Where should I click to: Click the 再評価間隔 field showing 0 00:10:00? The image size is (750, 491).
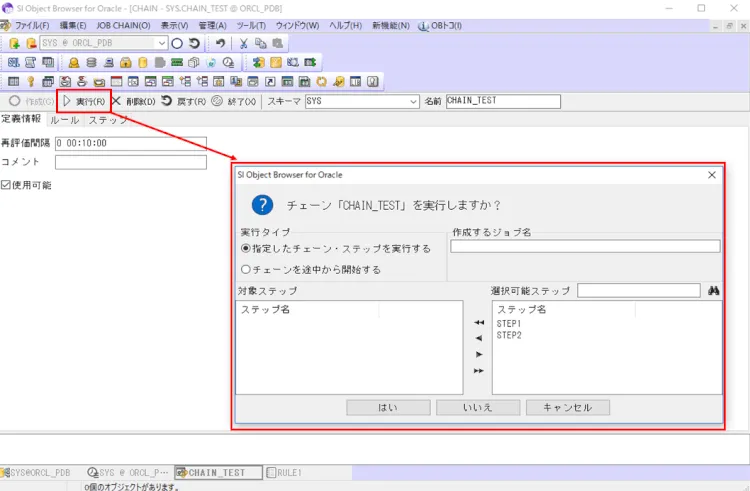coord(131,143)
